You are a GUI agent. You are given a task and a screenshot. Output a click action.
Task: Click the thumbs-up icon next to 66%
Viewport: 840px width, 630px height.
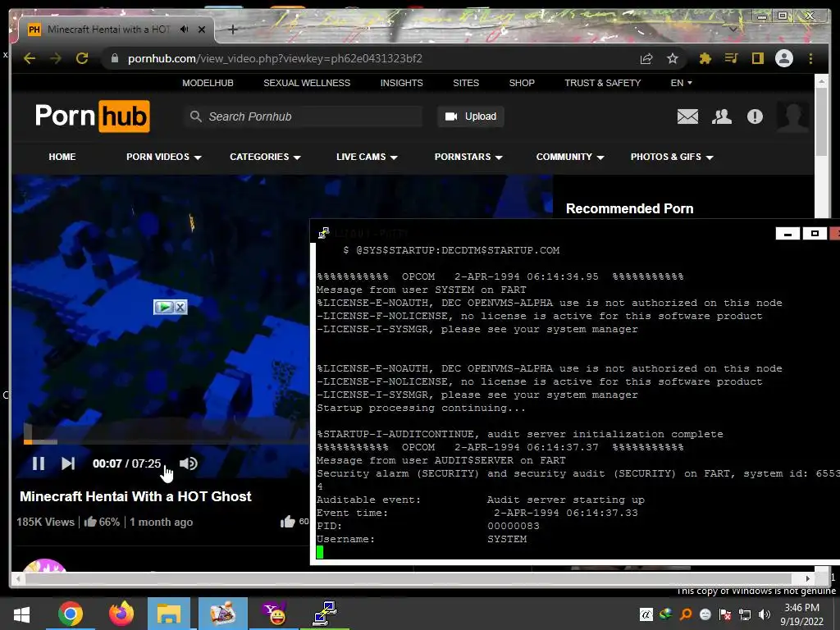[90, 521]
